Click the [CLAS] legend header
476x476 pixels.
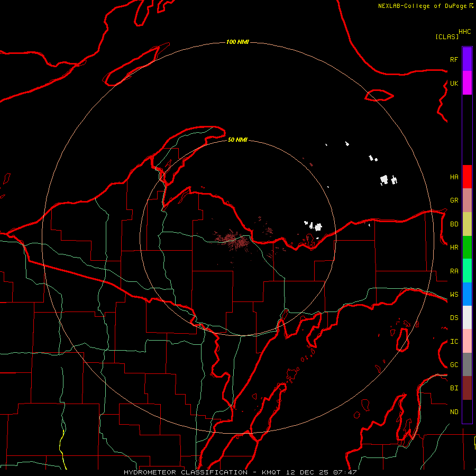click(447, 36)
